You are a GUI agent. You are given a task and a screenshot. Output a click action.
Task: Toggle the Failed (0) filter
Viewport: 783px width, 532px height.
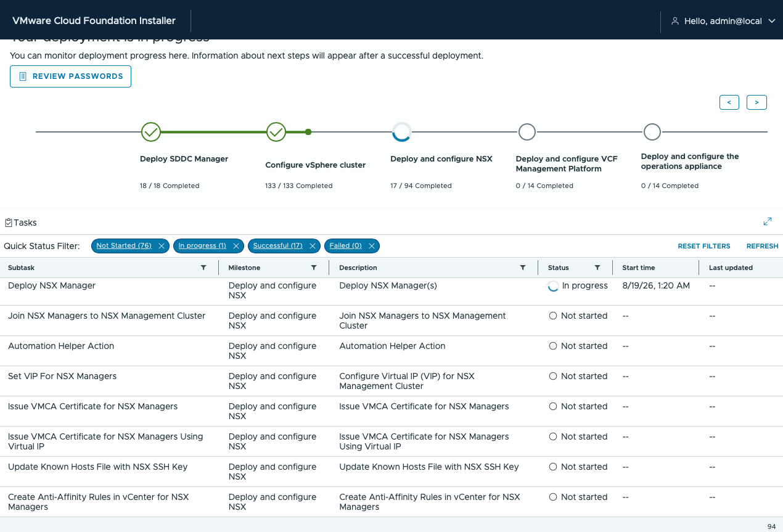point(345,245)
